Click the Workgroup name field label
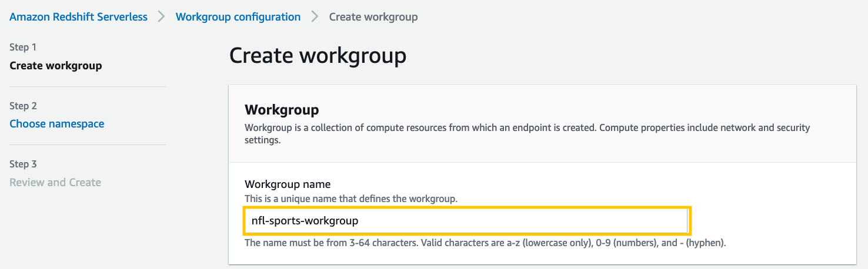This screenshot has width=868, height=269. 288,184
